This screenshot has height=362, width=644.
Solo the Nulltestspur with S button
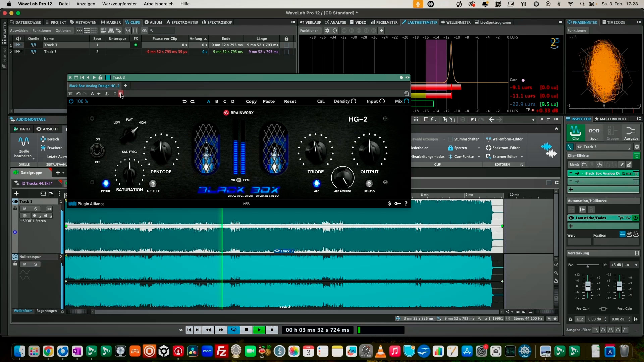click(x=36, y=264)
